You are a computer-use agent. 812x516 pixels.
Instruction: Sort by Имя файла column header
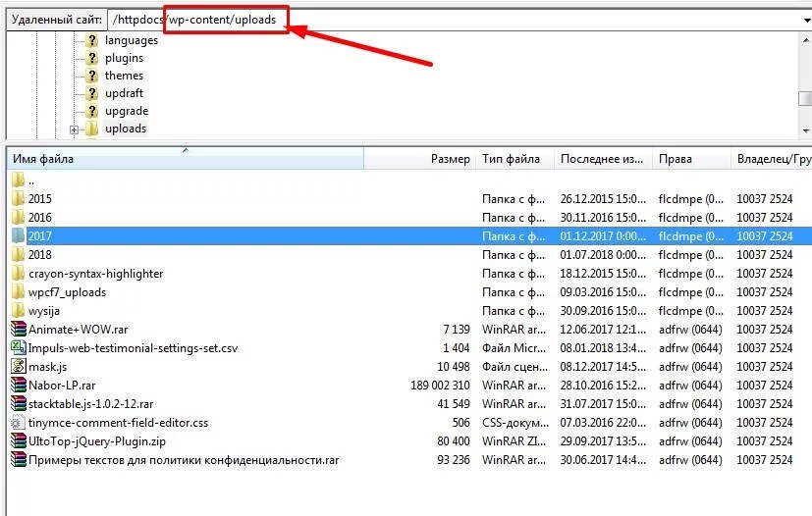click(x=185, y=159)
